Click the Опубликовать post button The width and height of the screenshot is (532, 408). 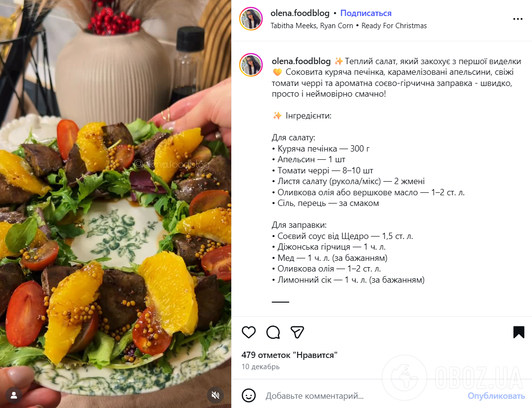[x=496, y=396]
